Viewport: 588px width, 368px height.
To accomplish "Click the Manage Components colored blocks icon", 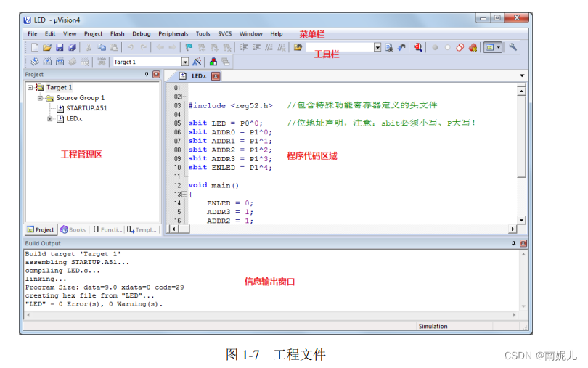I will pyautogui.click(x=213, y=62).
